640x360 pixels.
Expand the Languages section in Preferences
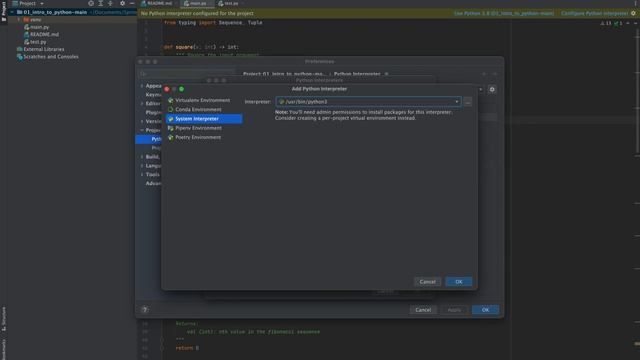click(142, 166)
